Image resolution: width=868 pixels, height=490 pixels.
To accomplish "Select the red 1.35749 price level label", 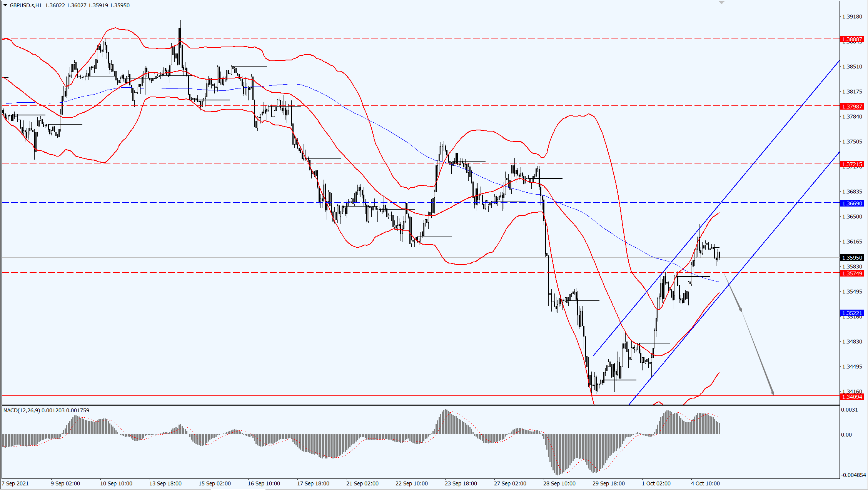I will coord(852,273).
